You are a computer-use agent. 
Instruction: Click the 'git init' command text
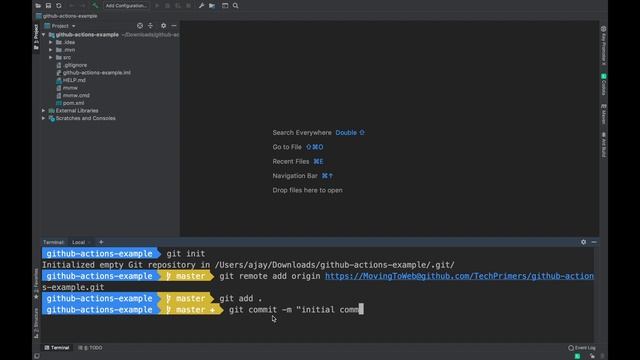pos(186,253)
